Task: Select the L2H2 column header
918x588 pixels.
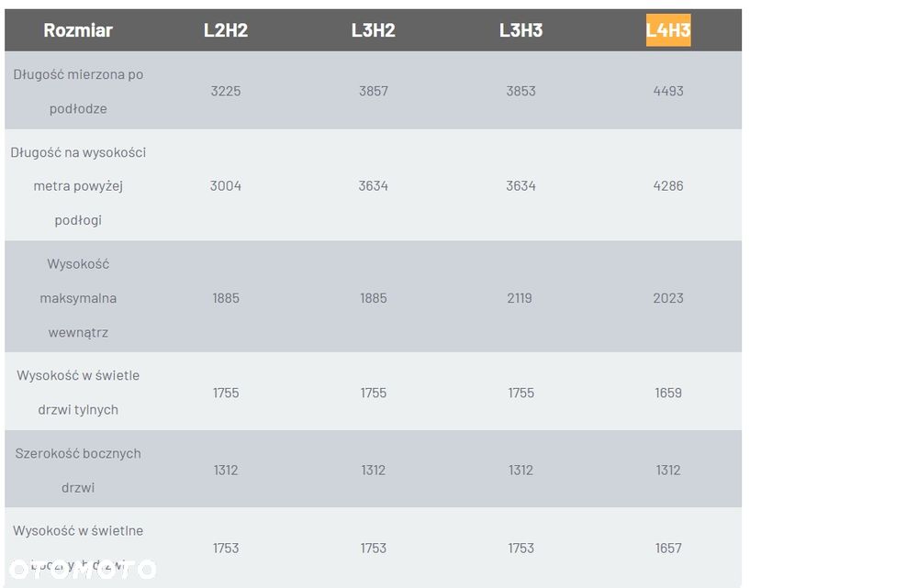Action: coord(226,30)
